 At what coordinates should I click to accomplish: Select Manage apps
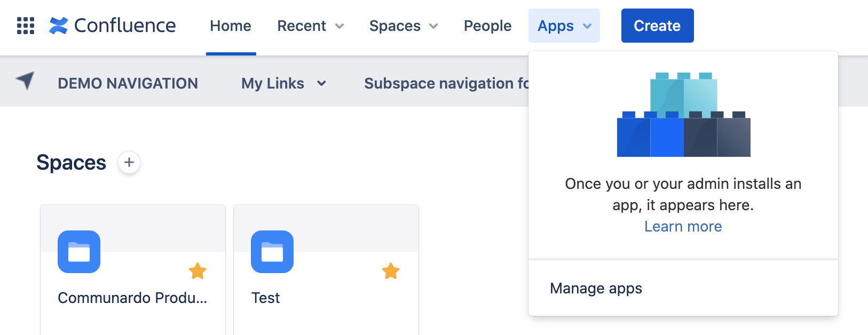coord(596,288)
